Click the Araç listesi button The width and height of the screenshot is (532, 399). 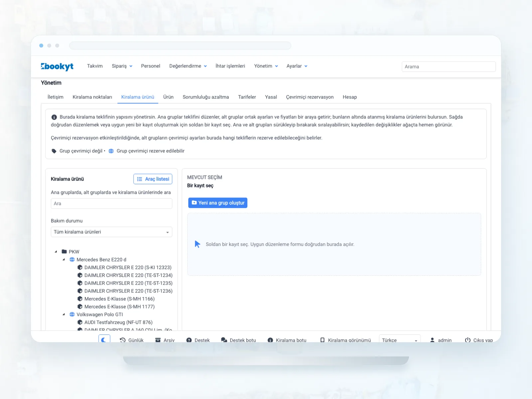pos(153,179)
